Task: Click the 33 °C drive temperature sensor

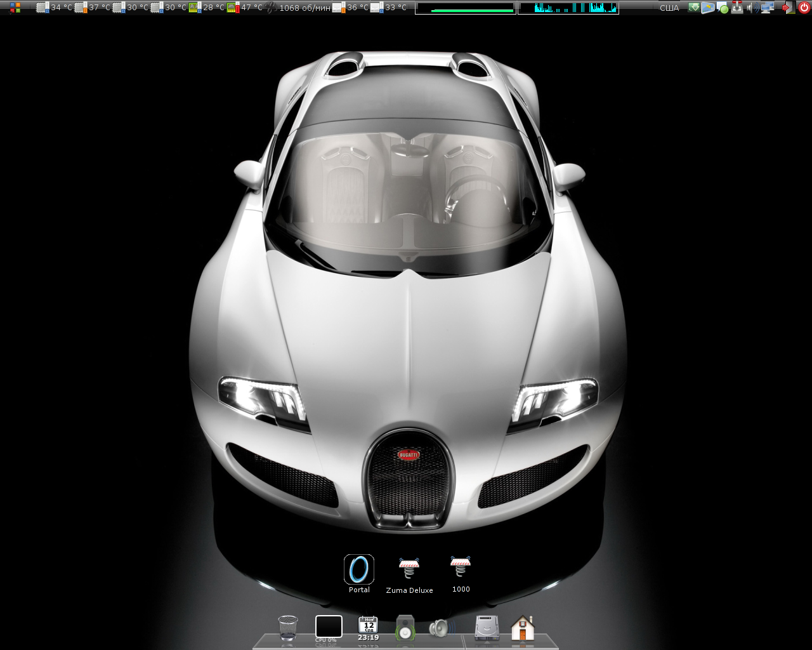Action: coord(388,8)
